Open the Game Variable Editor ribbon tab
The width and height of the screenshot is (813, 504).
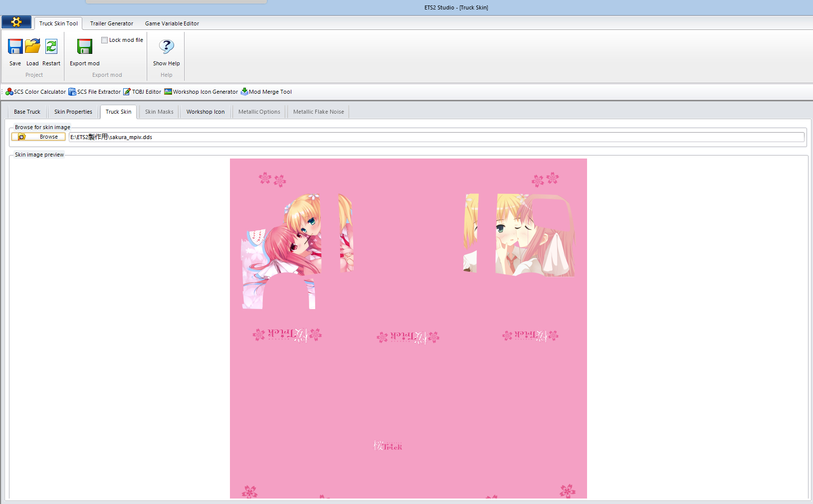point(172,23)
